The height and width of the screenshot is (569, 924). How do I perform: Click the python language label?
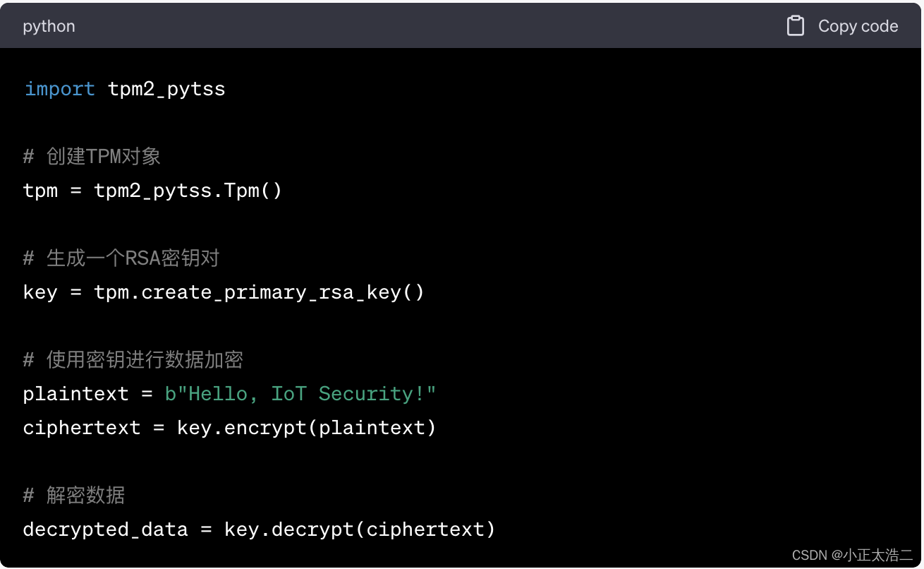point(49,26)
